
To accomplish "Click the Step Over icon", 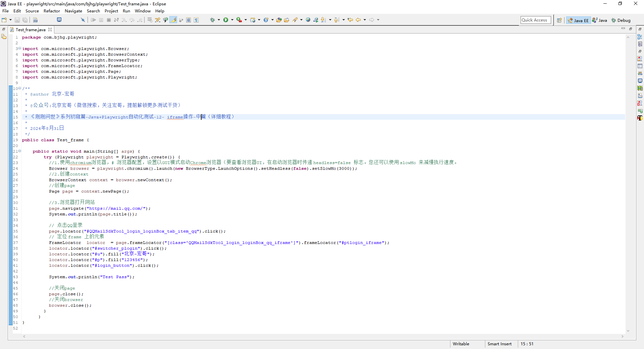I will click(132, 20).
